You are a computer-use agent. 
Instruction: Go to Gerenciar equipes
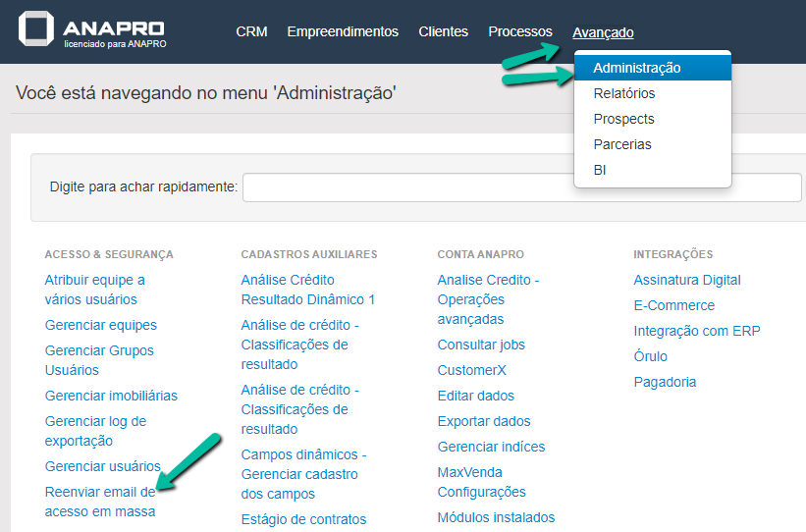pyautogui.click(x=100, y=325)
